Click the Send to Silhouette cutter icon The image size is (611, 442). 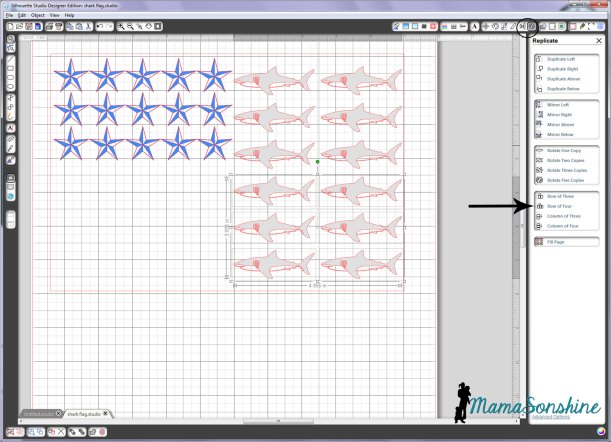click(x=58, y=27)
